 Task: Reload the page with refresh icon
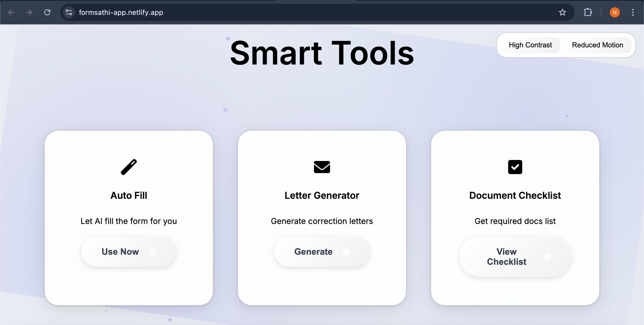[47, 12]
